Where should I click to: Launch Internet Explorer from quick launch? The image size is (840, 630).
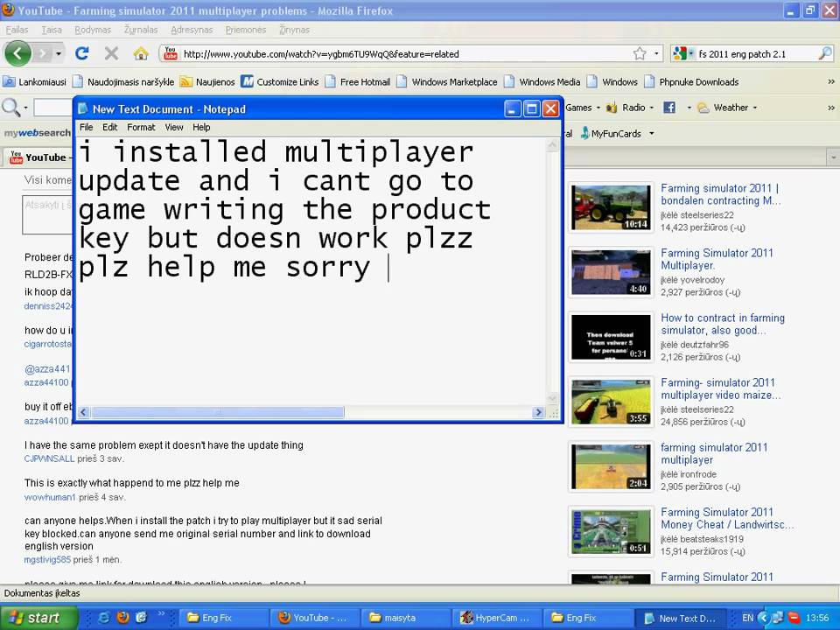(x=104, y=618)
